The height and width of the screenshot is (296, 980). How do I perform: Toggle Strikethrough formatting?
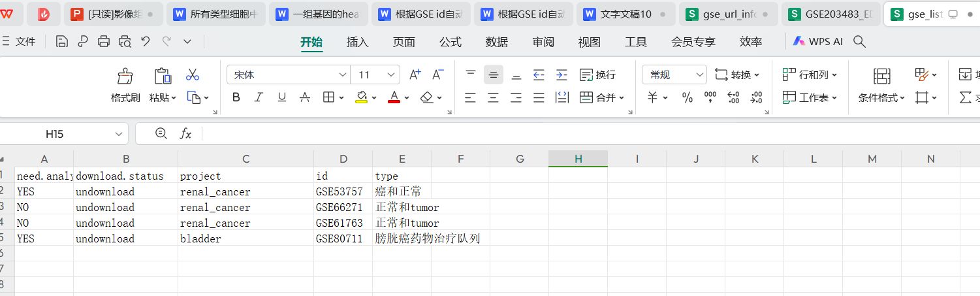[x=304, y=97]
